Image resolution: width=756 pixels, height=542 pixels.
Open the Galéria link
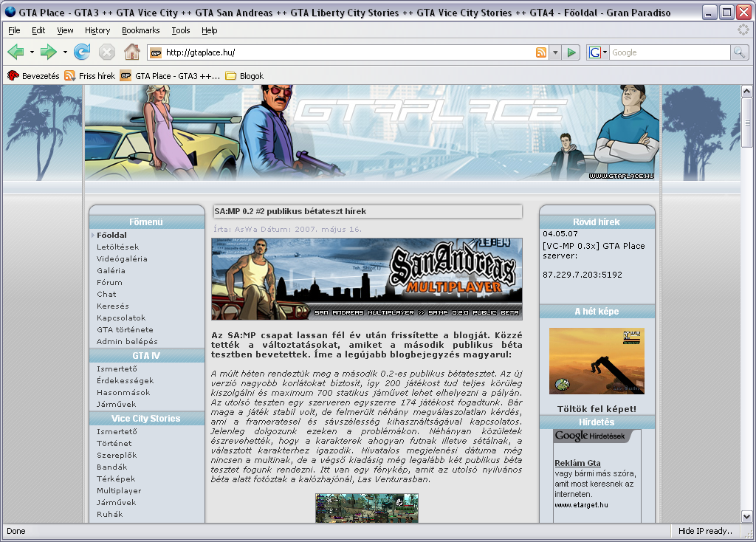point(111,270)
